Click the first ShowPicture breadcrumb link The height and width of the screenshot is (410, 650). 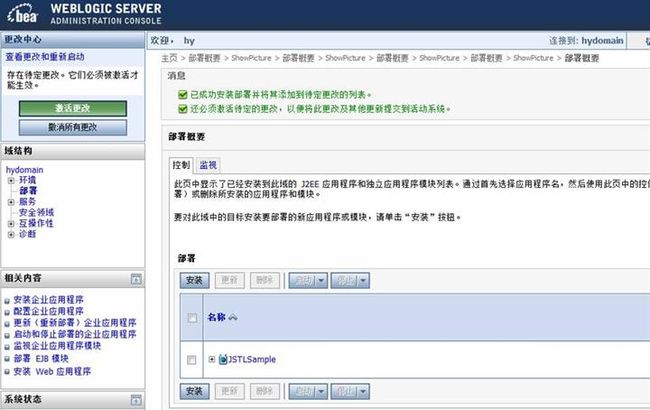(251, 58)
